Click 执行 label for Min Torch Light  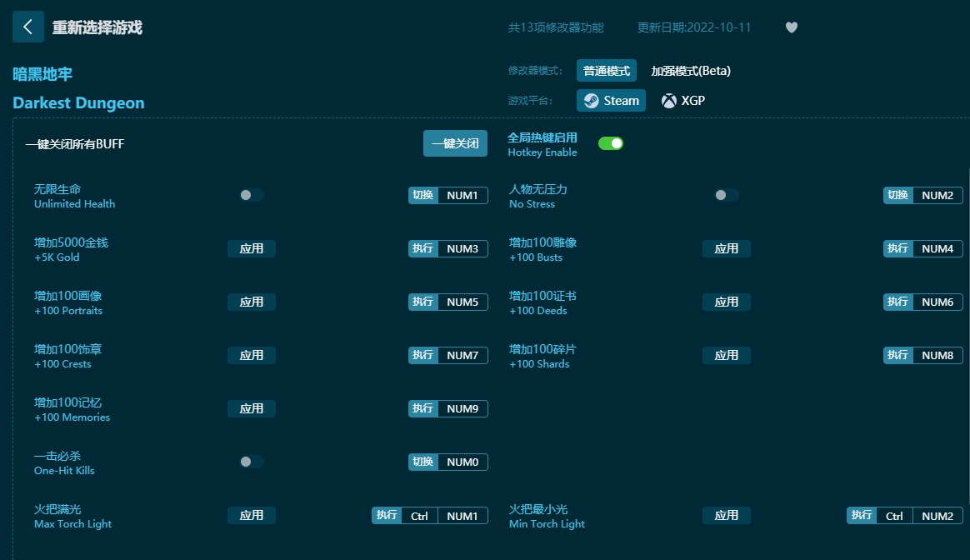pos(862,516)
